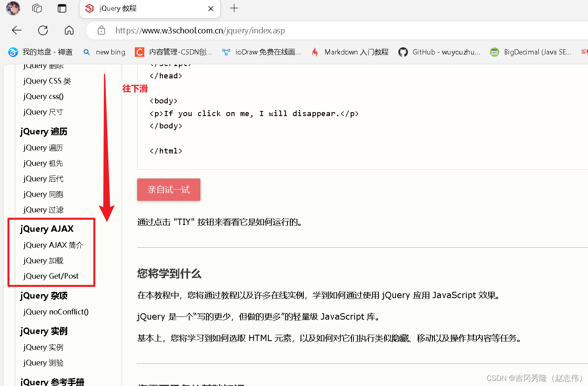
Task: Click the jQuery 实例 bold section heading
Action: click(44, 332)
